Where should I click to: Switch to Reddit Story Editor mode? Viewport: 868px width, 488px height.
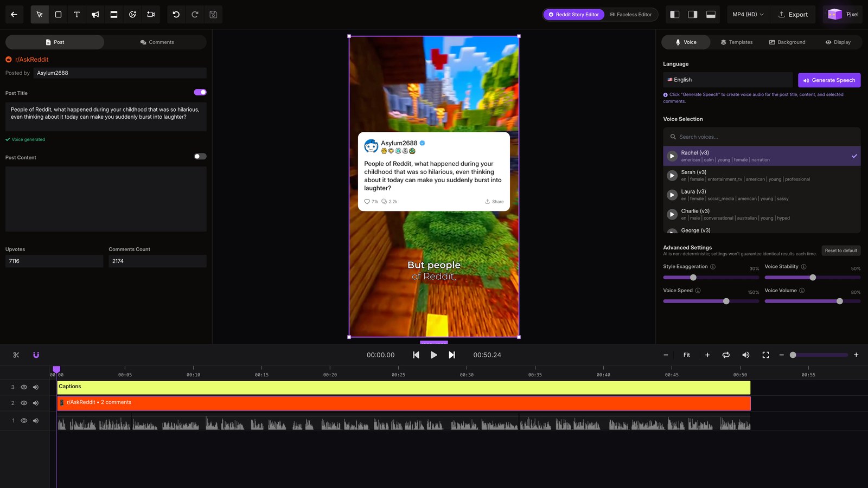point(573,15)
